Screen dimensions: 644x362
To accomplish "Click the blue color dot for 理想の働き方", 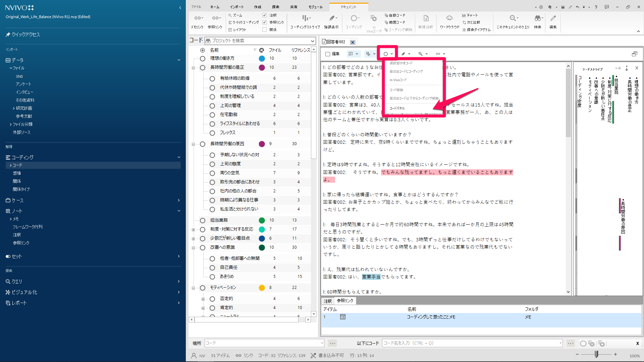I will pos(262,58).
